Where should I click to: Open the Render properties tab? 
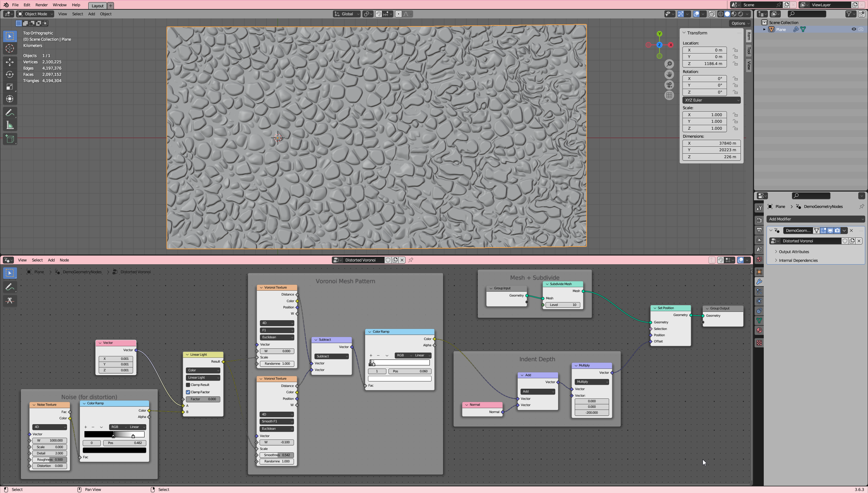759,220
